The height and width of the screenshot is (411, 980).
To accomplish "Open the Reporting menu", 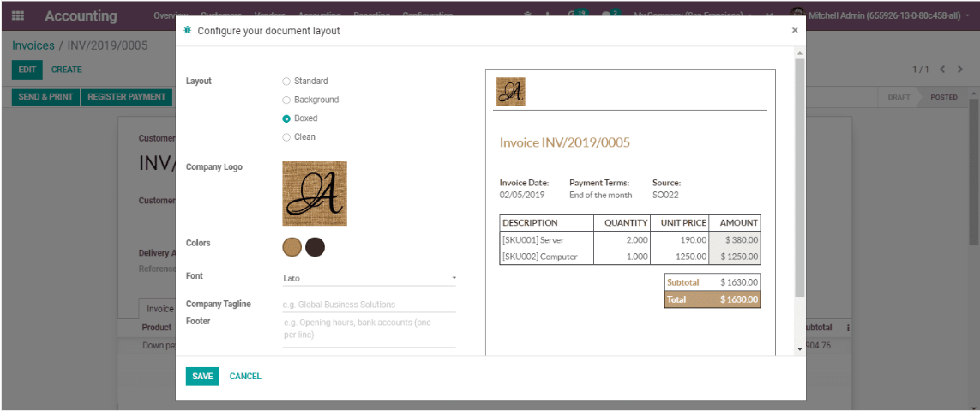I will click(x=371, y=15).
